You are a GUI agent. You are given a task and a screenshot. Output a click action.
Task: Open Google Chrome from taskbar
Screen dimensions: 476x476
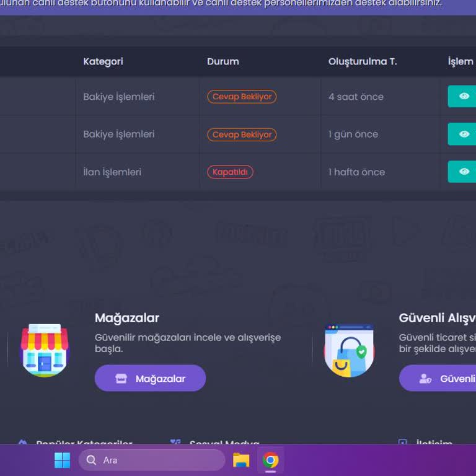(x=270, y=461)
